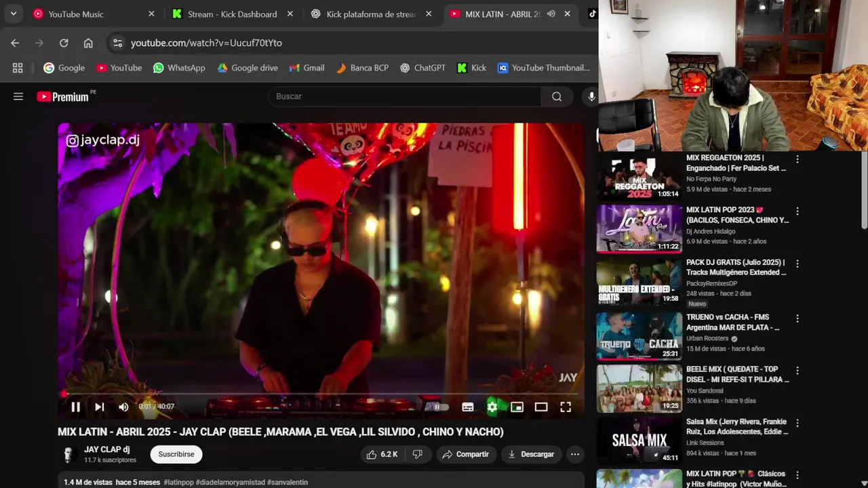Like the video with 6.2 K likes
868x488 pixels.
point(382,454)
